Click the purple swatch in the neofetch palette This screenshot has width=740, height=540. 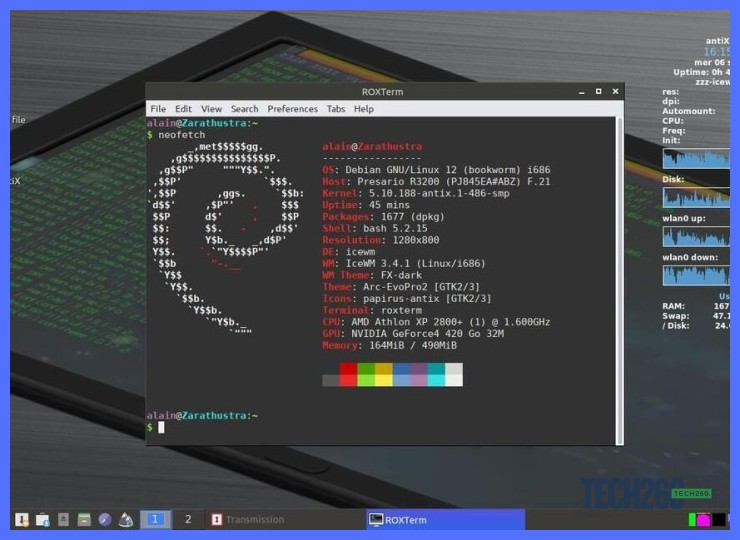coord(419,374)
